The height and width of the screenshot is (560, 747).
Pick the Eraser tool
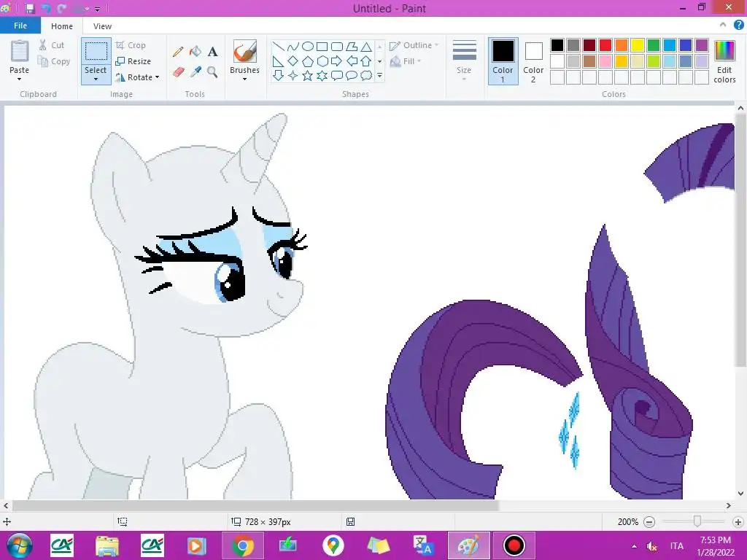click(x=178, y=72)
